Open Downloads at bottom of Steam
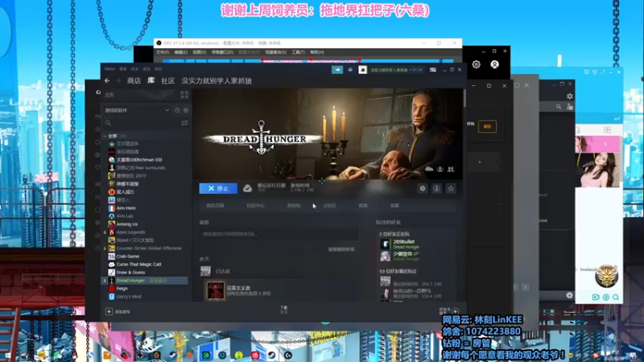The height and width of the screenshot is (362, 644). tap(284, 310)
